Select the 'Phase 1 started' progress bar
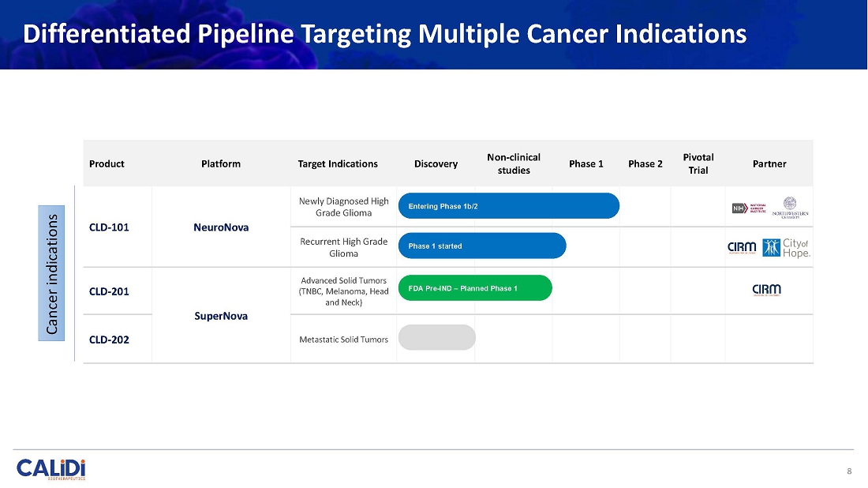Image resolution: width=868 pixels, height=488 pixels. coord(482,246)
